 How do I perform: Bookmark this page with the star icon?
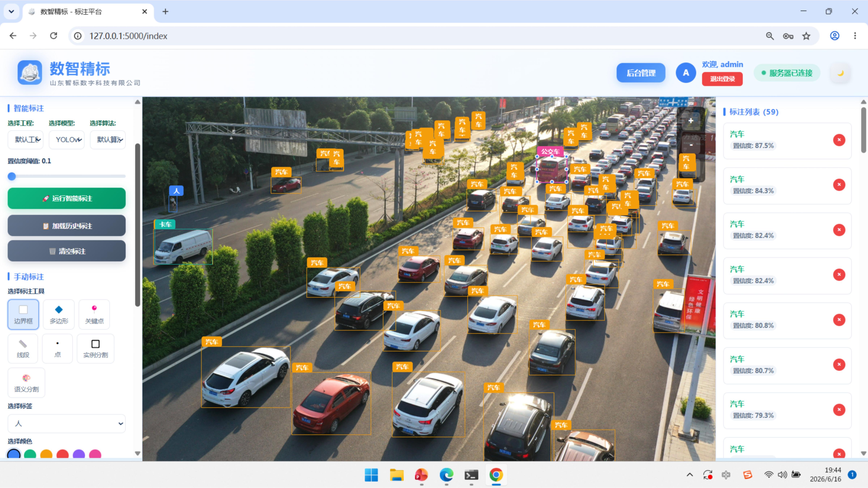click(806, 36)
